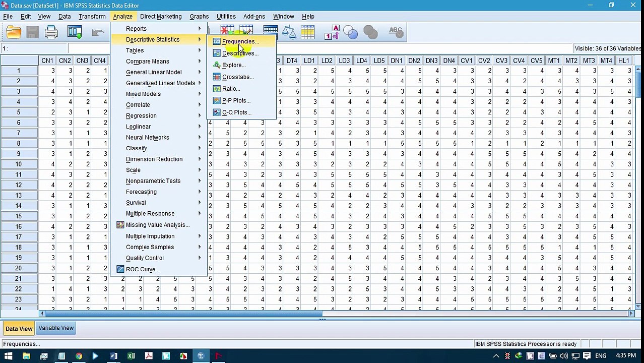Open the Neural Networks submenu
The height and width of the screenshot is (363, 644).
(x=158, y=137)
